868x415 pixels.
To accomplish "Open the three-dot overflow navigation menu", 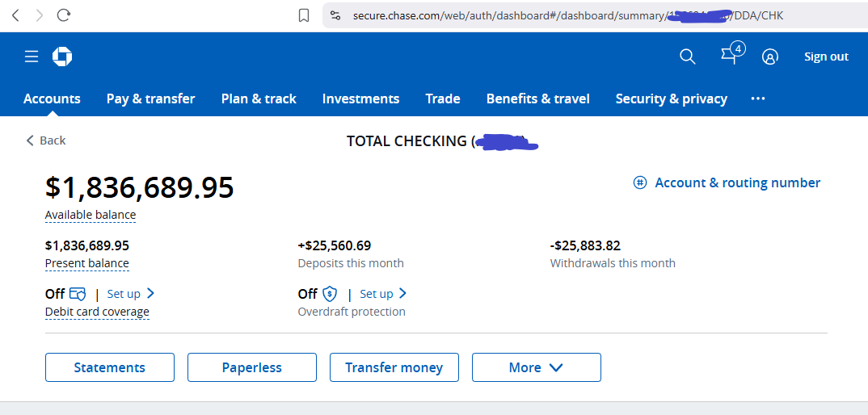I will (757, 99).
